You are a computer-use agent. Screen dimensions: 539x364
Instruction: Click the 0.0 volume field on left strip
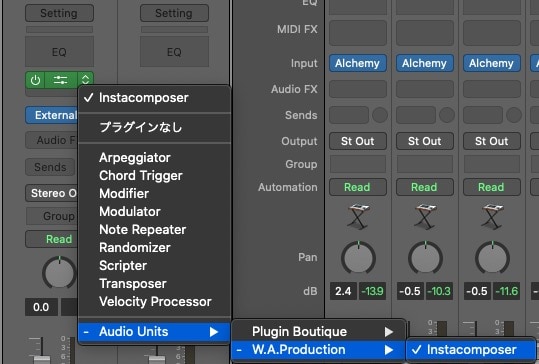(x=41, y=307)
